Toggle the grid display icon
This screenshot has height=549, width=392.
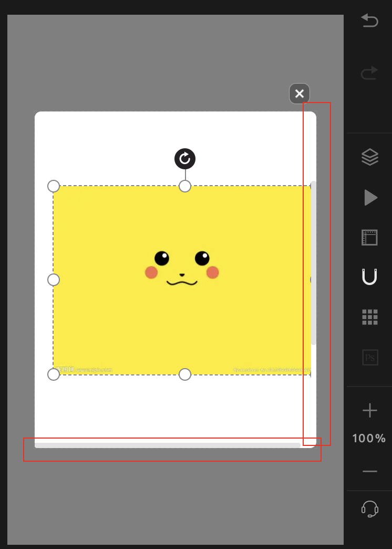pos(370,317)
